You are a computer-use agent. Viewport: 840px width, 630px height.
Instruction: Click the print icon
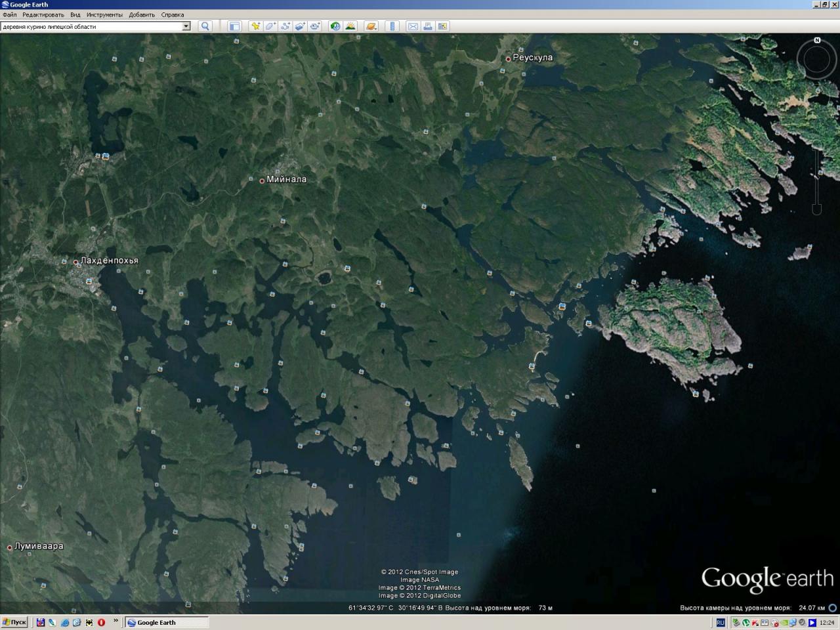[x=428, y=26]
